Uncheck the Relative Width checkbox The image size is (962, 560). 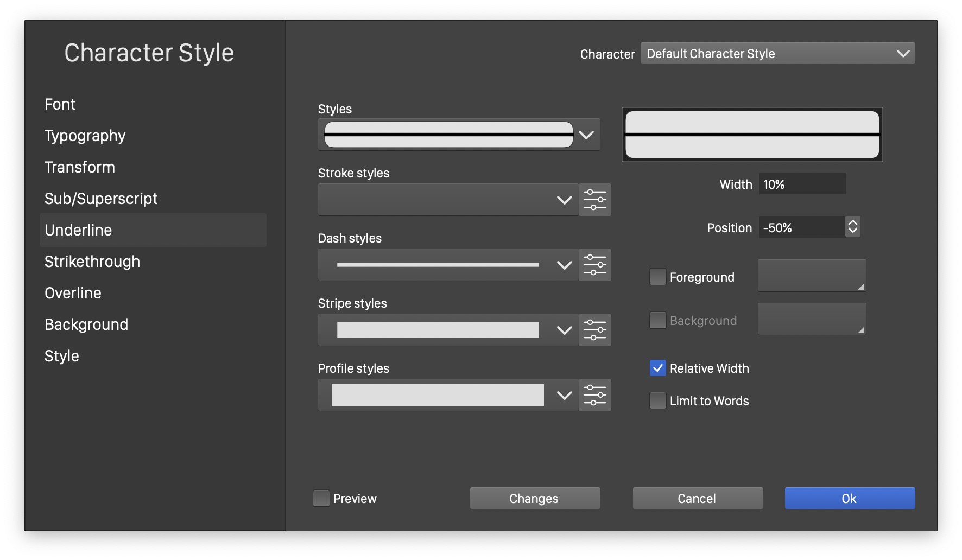[657, 368]
